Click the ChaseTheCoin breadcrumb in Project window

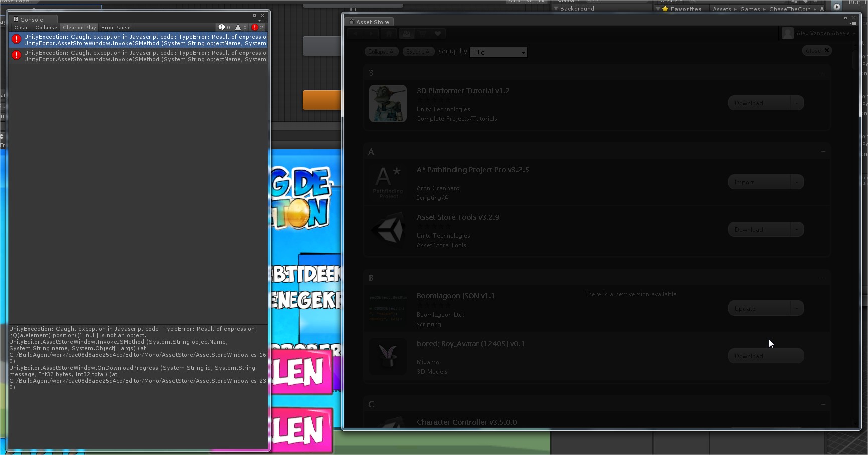[x=790, y=9]
